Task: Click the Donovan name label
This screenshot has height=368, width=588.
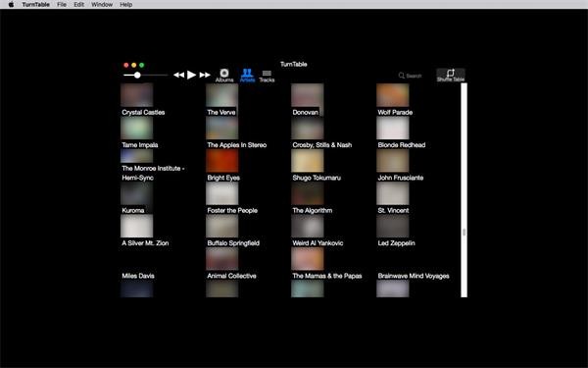Action: tap(305, 112)
